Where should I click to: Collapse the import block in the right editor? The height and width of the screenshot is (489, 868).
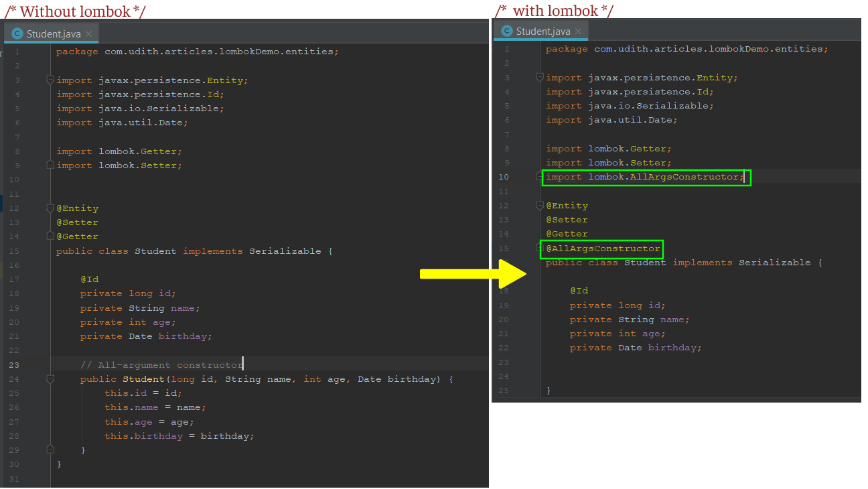tap(540, 77)
